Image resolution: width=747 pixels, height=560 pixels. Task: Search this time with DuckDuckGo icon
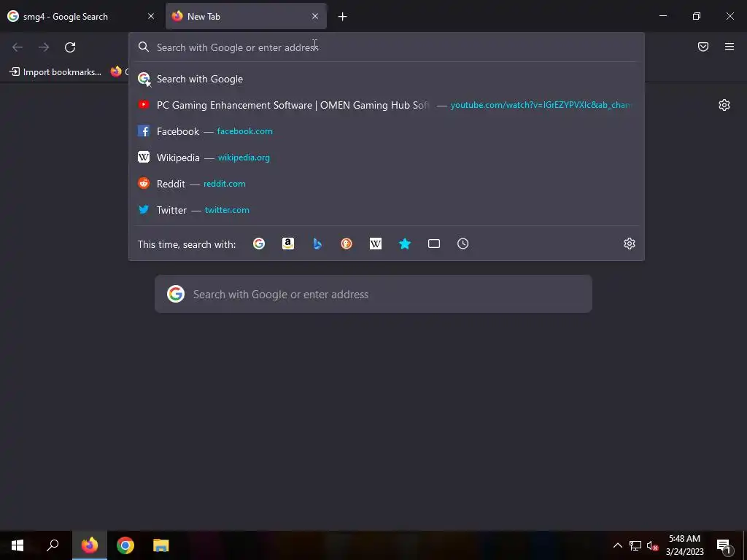click(347, 244)
